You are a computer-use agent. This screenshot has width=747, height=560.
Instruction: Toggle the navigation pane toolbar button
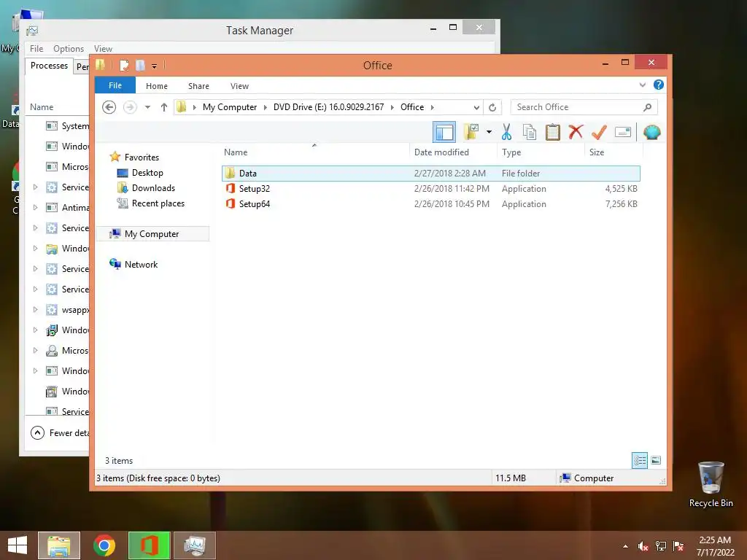444,132
